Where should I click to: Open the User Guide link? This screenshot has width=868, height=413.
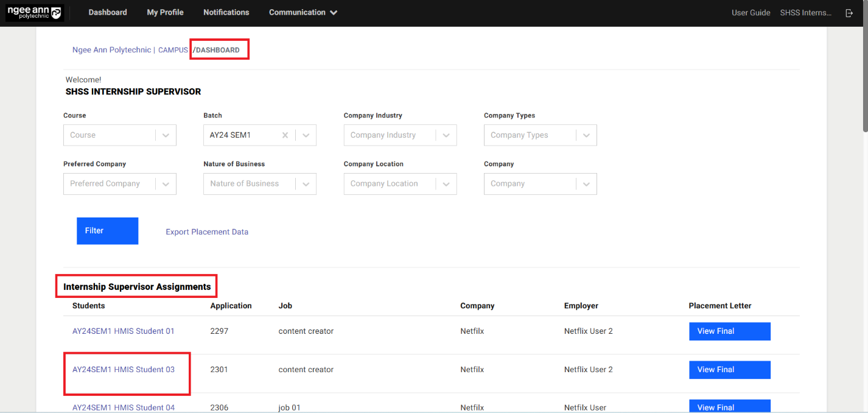pyautogui.click(x=751, y=13)
